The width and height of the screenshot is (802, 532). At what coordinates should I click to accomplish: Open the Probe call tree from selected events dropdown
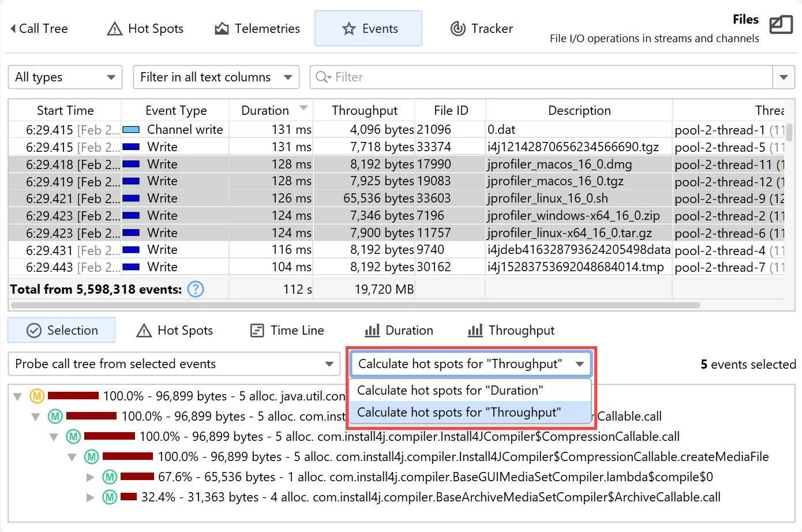click(x=174, y=364)
